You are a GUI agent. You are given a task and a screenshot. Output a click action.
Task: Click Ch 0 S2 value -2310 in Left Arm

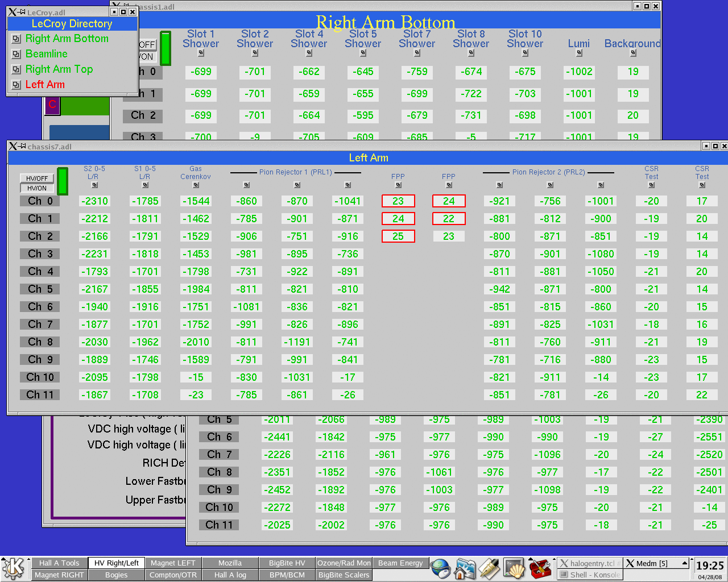94,201
